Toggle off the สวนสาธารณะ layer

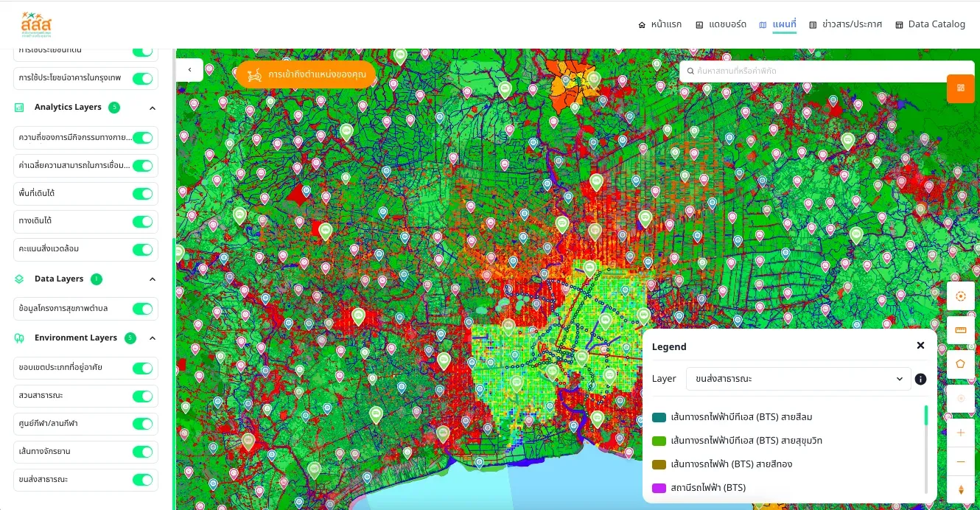coord(142,396)
